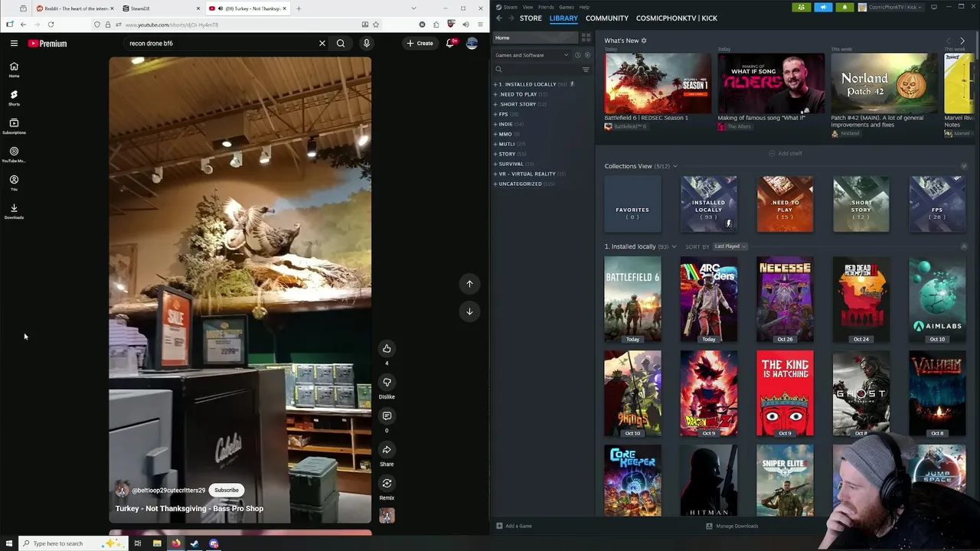
Task: Open The King Is Watching cover
Action: point(785,393)
